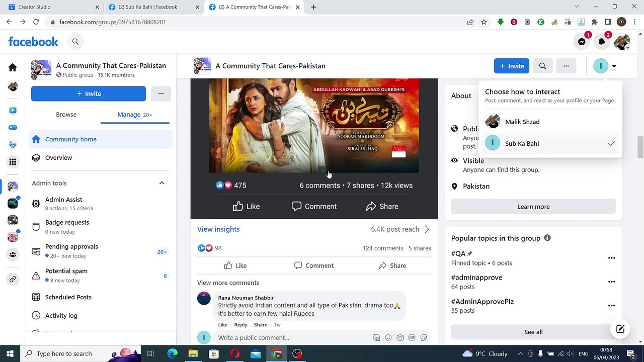Screen dimensions: 644x362
Task: Switch to the Manage tab
Action: (135, 115)
